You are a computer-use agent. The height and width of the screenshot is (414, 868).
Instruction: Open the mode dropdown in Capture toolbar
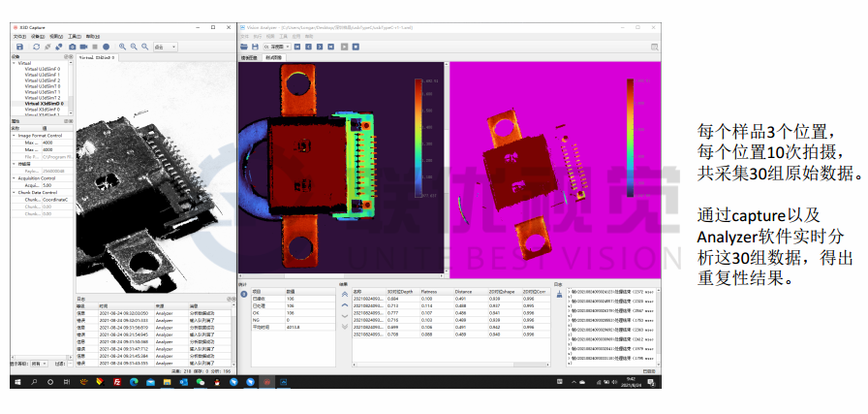point(166,47)
